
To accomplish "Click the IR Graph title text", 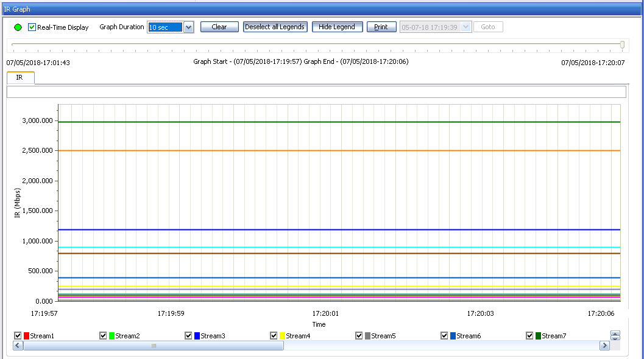I will coord(17,9).
